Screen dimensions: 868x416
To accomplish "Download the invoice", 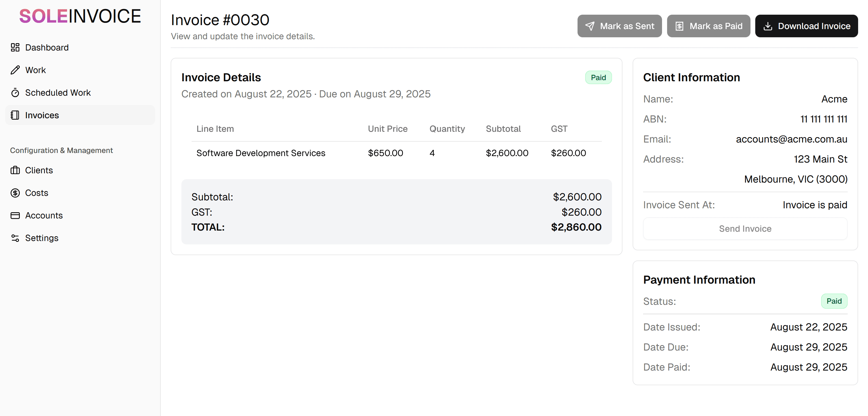I will click(806, 26).
